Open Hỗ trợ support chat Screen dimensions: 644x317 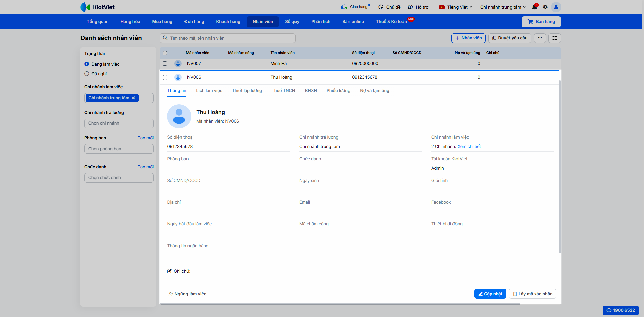click(x=418, y=7)
